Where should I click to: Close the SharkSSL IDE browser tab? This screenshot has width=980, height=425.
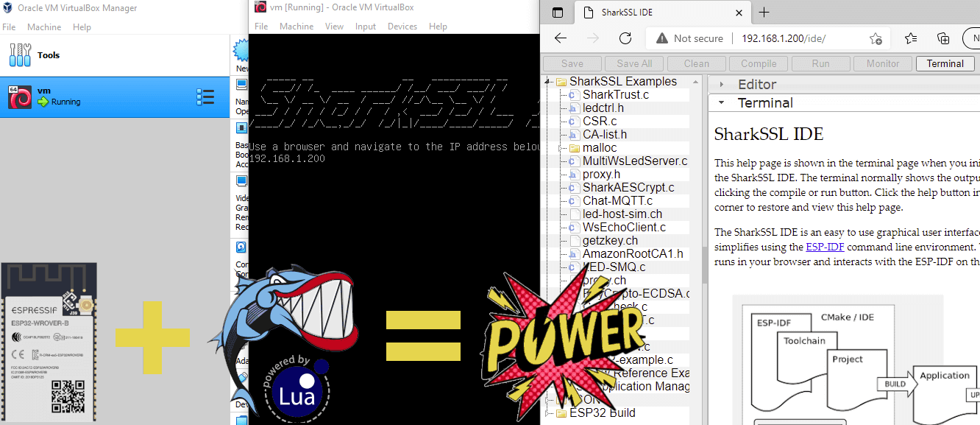pos(739,13)
